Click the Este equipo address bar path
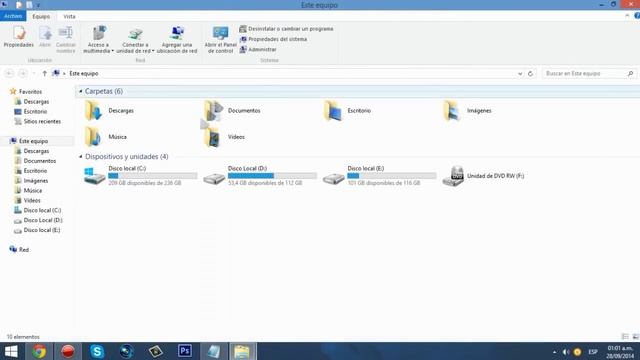640x360 pixels. (84, 73)
